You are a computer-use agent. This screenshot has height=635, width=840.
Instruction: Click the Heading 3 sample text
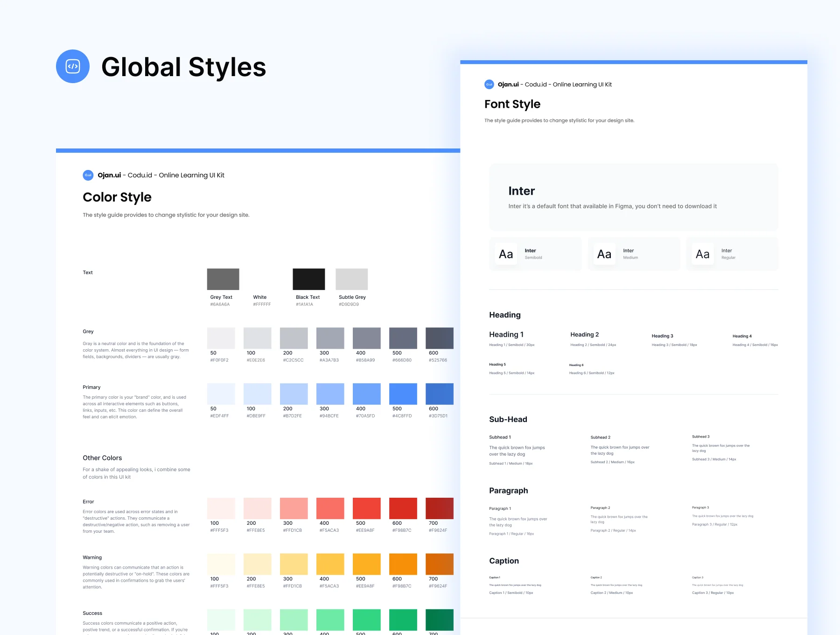point(663,336)
